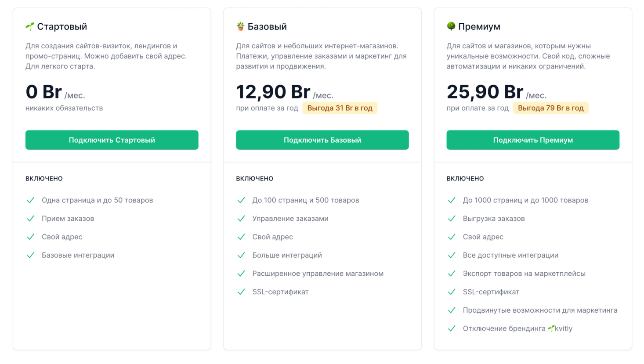Click the kvitly sprout logo in Премиум list
Viewport: 644px width, 364px height.
pos(551,328)
